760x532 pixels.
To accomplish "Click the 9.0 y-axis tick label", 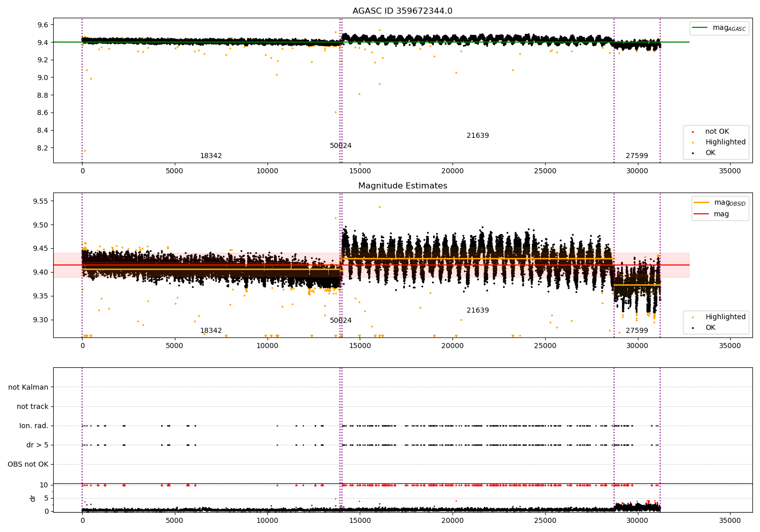I will pyautogui.click(x=43, y=78).
